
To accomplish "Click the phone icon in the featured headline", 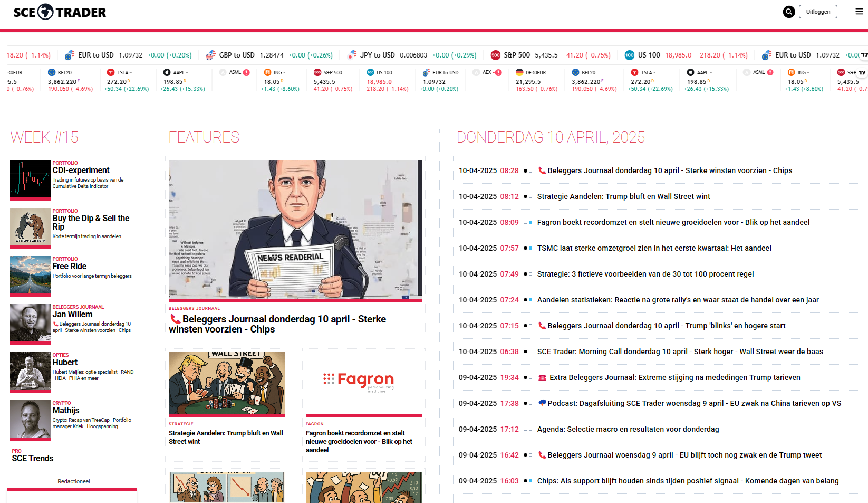I will point(175,319).
